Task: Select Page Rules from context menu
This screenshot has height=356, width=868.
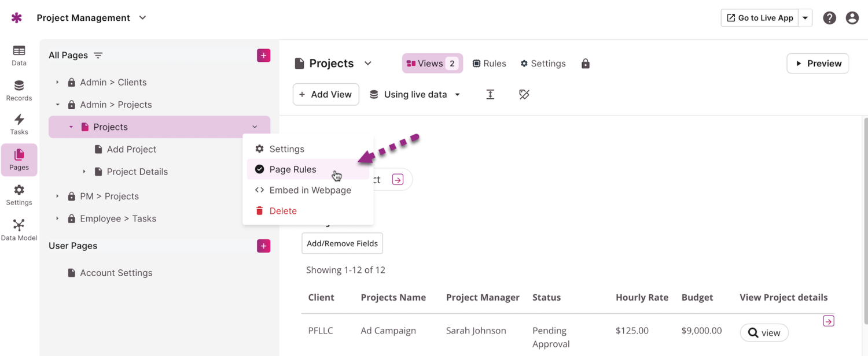Action: coord(293,169)
